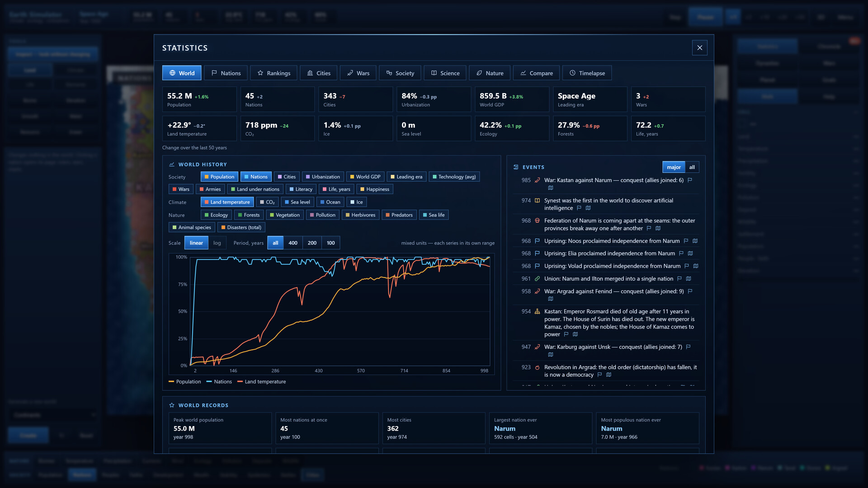Click the flag icon on Narum and Ilton union event
This screenshot has width=868, height=488.
click(679, 279)
